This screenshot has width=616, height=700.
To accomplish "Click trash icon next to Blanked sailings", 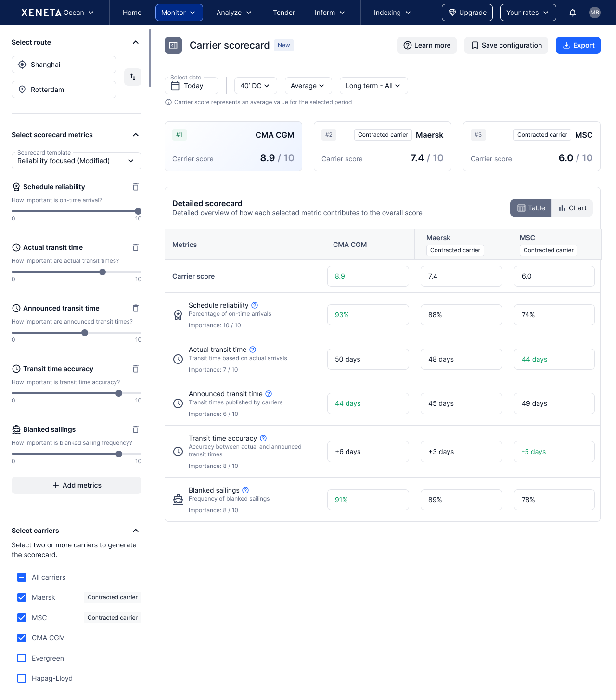I will [136, 429].
